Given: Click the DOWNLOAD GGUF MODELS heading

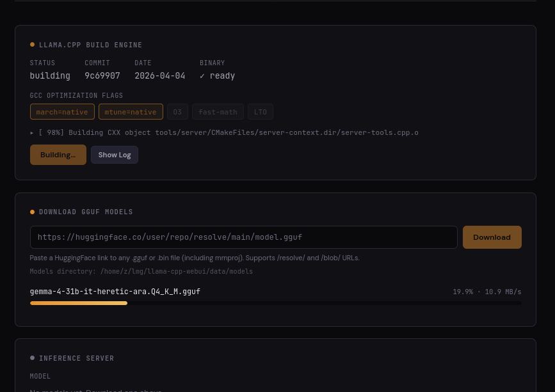Looking at the screenshot, I should point(86,212).
